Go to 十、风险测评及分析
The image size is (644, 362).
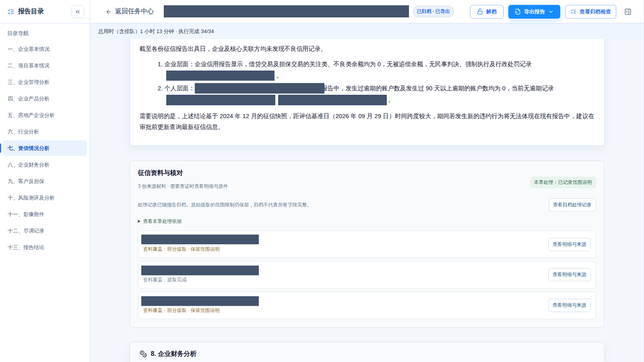tap(45, 198)
